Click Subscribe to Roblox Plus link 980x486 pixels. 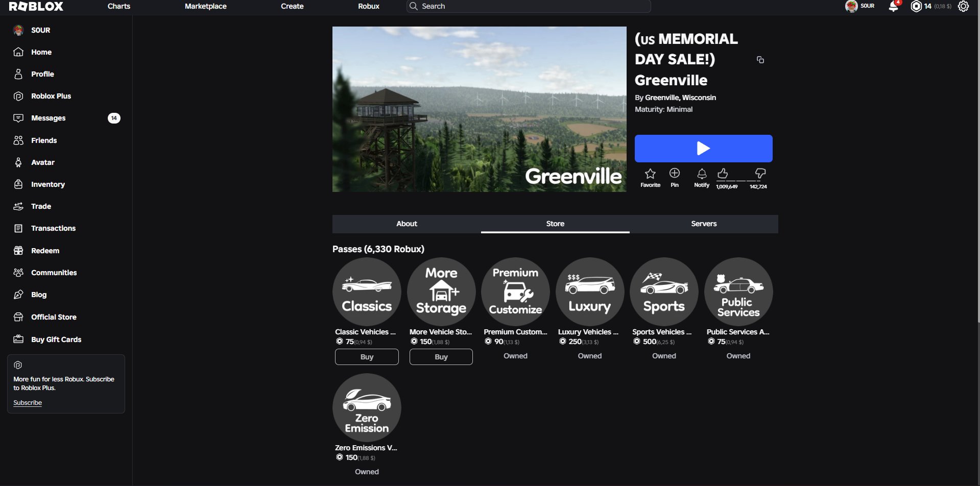coord(28,403)
